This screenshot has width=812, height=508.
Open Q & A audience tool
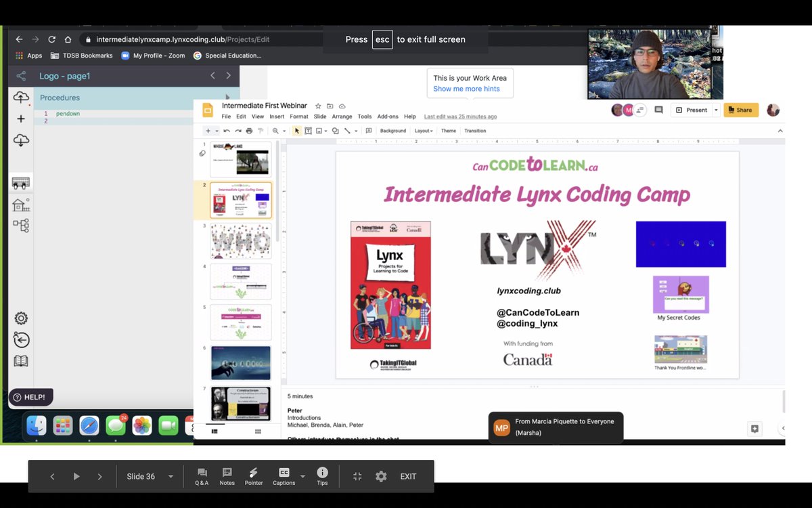[x=202, y=476]
